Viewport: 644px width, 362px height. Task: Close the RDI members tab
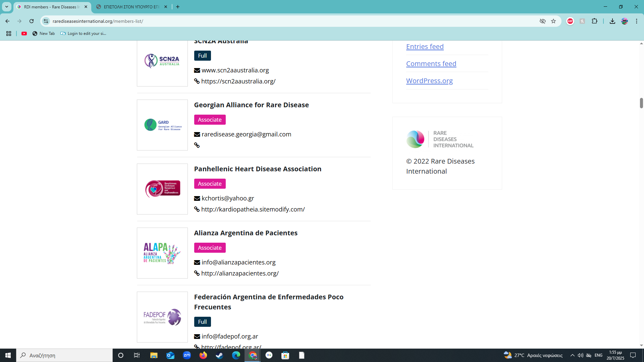(86, 7)
